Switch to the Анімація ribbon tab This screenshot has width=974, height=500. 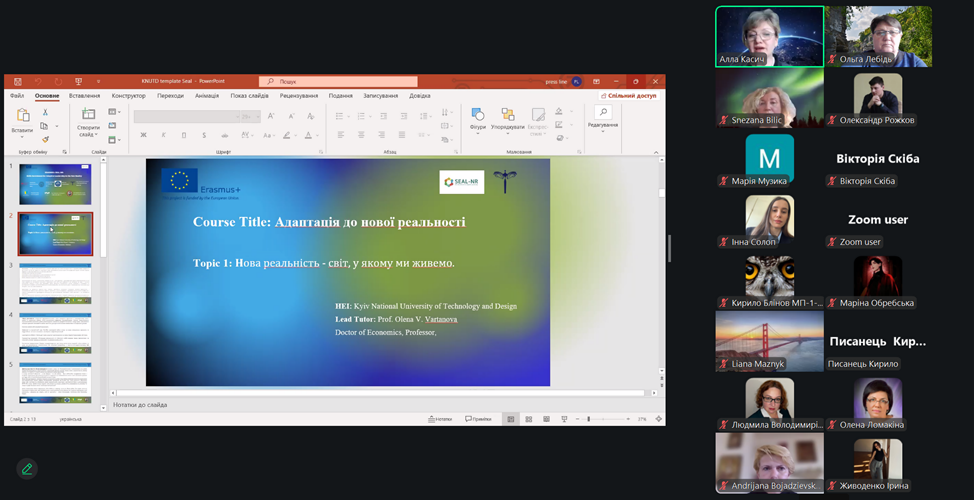click(207, 96)
